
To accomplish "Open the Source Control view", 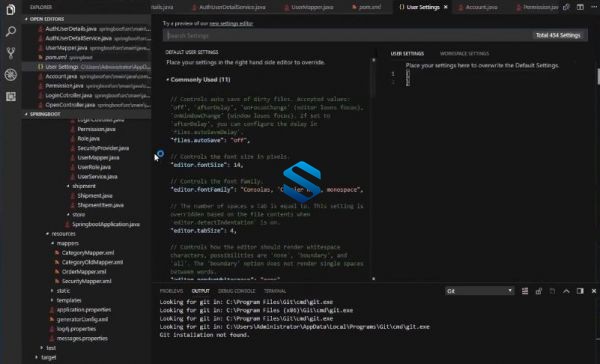I will click(11, 53).
